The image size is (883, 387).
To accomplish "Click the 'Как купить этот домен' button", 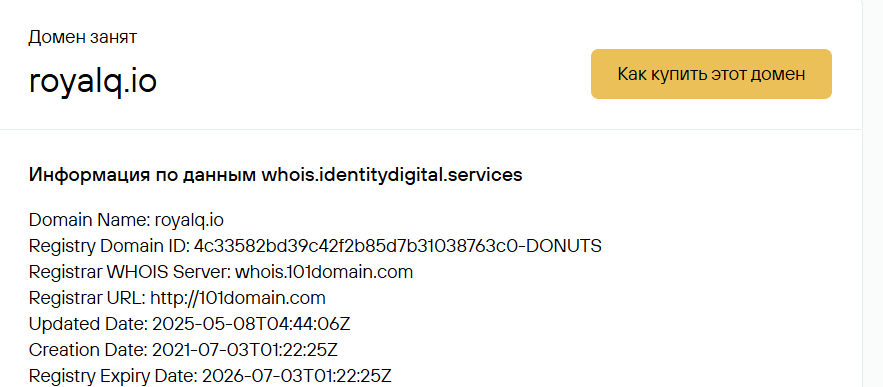I will click(711, 74).
